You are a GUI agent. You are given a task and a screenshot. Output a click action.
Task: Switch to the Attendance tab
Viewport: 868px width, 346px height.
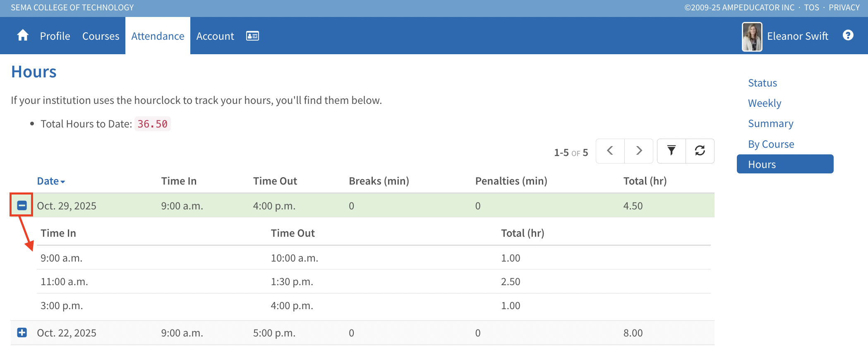tap(158, 36)
